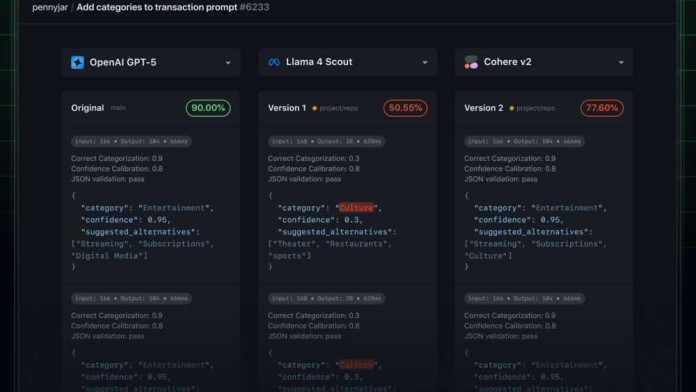Expand the dropdown arrow beside OpenAI GPT-5
Viewport: 696px width, 392px height.
pyautogui.click(x=228, y=63)
